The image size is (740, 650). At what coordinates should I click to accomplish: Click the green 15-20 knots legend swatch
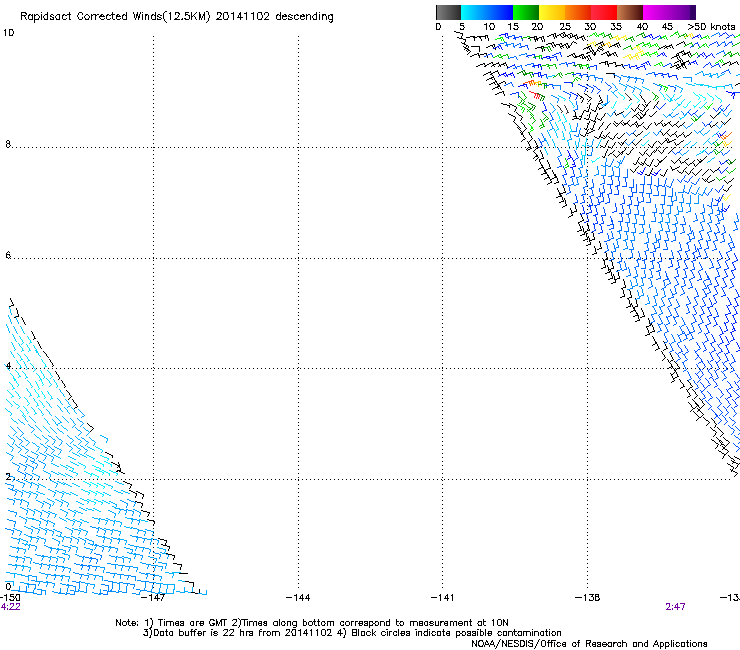(526, 12)
